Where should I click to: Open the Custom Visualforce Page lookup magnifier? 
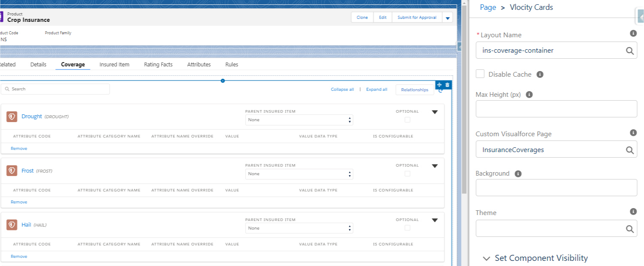tap(629, 149)
